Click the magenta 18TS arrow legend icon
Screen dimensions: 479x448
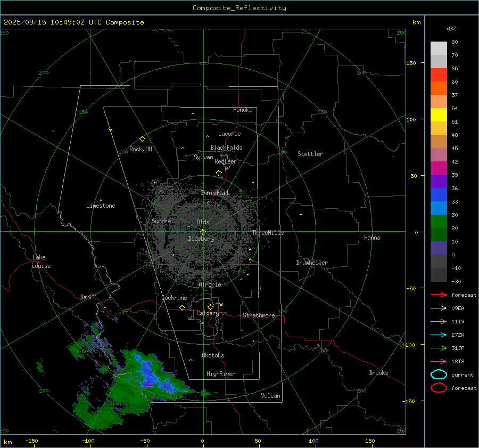(x=439, y=362)
